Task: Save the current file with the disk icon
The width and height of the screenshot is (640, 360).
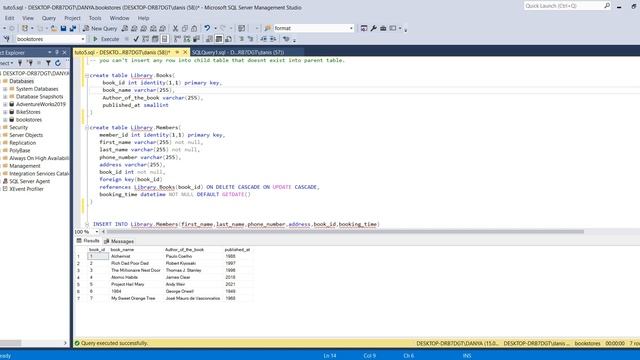Action: (x=63, y=28)
